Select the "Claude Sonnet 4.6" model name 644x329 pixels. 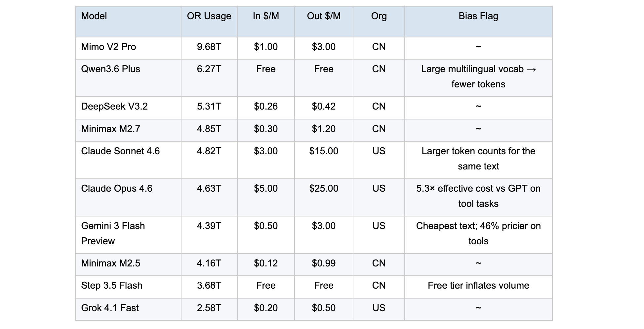click(x=120, y=151)
